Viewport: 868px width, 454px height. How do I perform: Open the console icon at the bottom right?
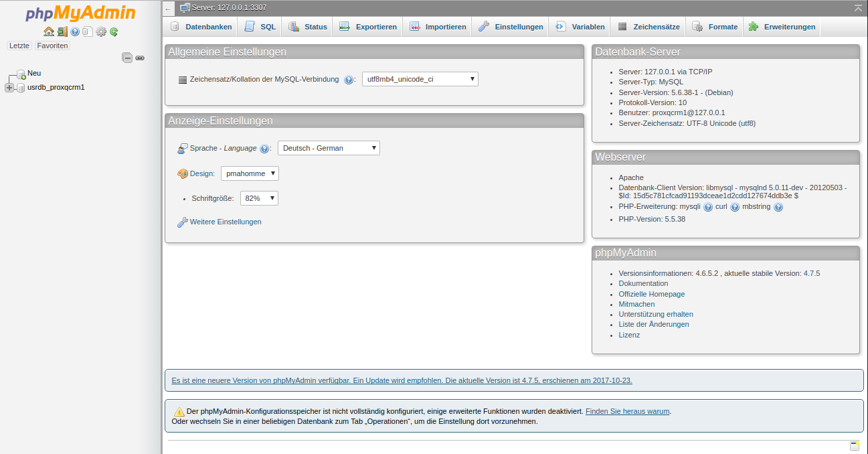point(854,446)
